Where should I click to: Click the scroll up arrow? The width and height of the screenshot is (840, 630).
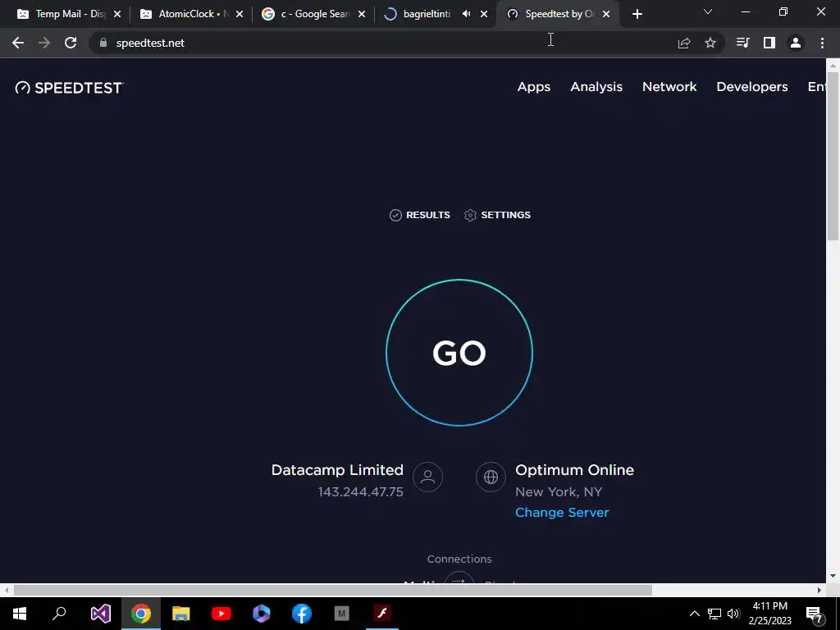pyautogui.click(x=833, y=65)
